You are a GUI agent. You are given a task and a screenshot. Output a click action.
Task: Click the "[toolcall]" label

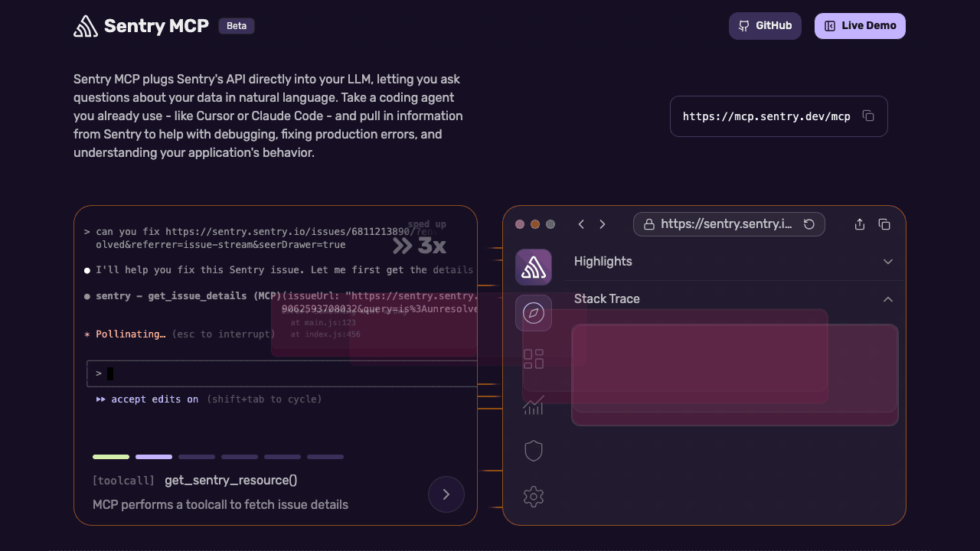tap(123, 481)
